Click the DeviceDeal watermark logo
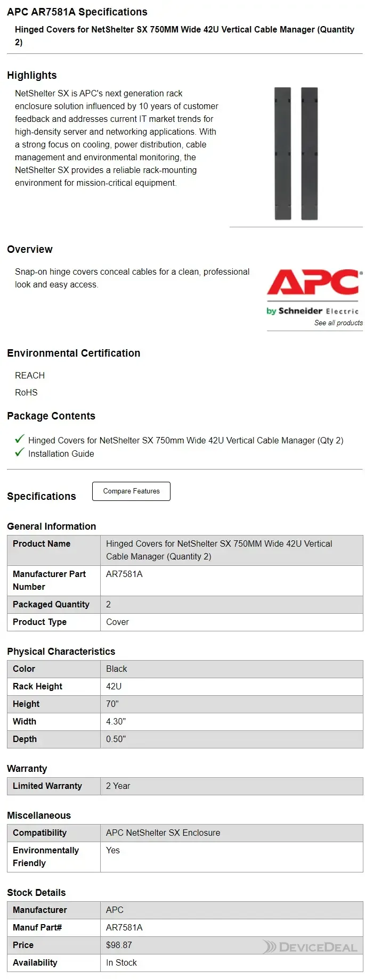 pos(310,947)
